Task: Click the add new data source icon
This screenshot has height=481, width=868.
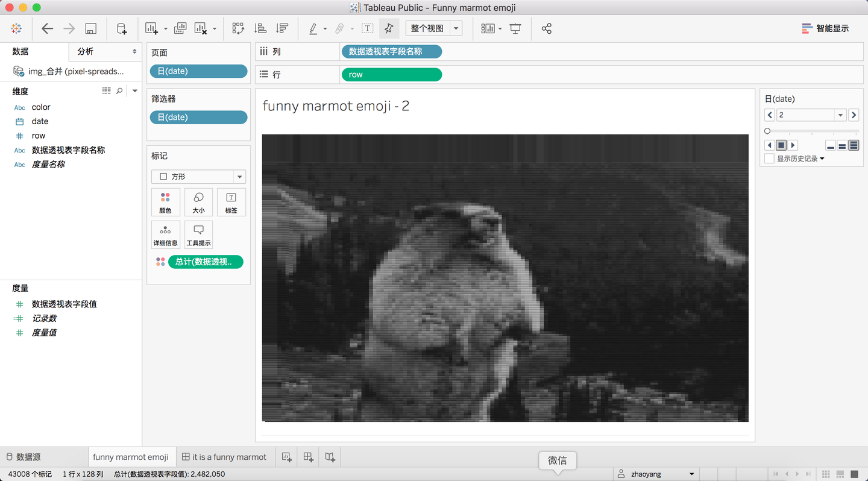Action: pyautogui.click(x=122, y=28)
